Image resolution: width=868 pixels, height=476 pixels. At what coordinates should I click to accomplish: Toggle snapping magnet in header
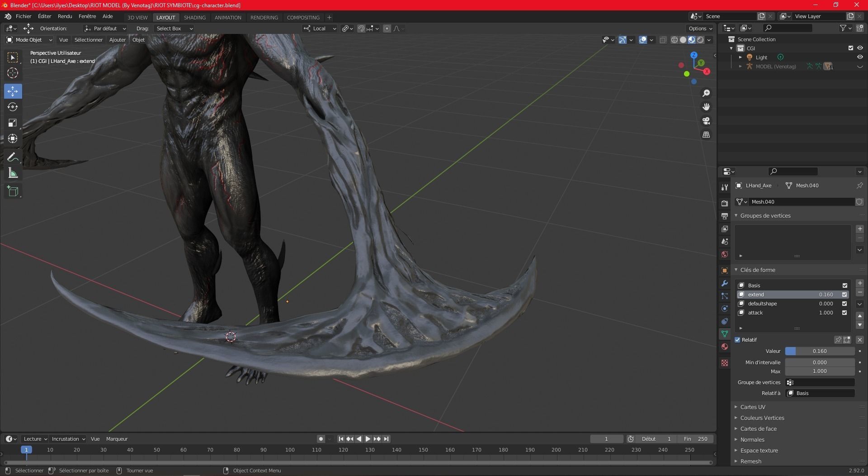(x=361, y=29)
